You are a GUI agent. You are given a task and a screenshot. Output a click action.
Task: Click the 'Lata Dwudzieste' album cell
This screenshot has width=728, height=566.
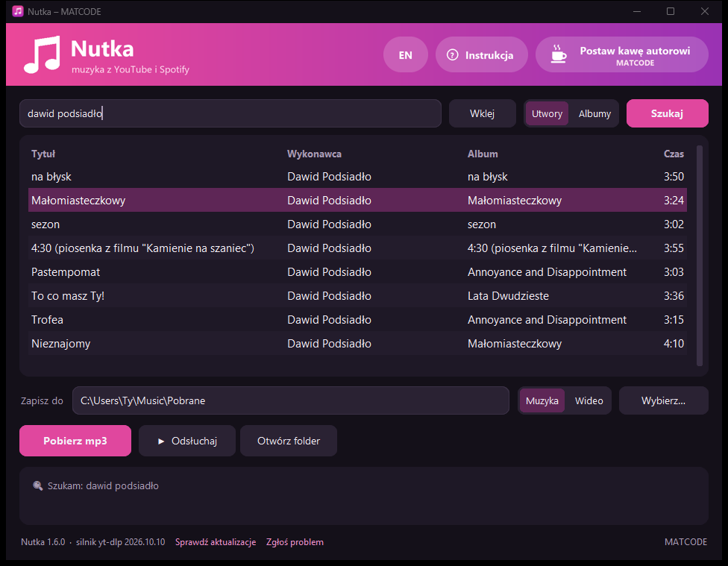(508, 296)
